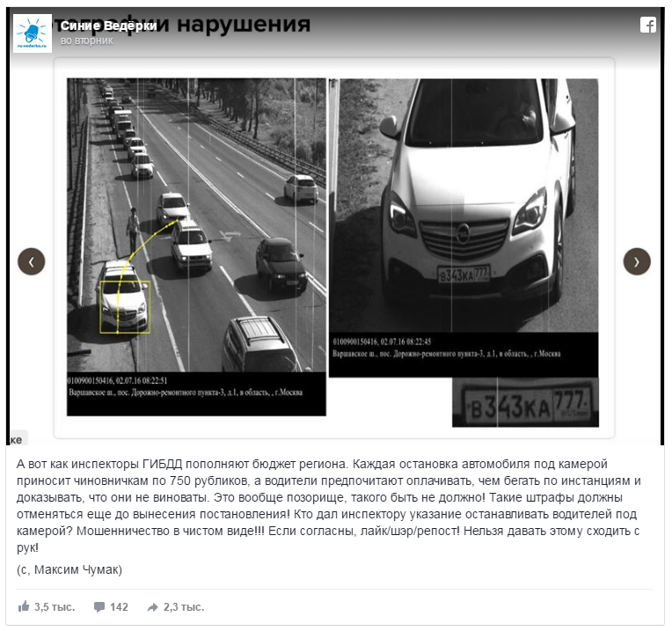Image resolution: width=672 pixels, height=631 pixels.
Task: Go to next photo with right arrow
Action: [637, 261]
